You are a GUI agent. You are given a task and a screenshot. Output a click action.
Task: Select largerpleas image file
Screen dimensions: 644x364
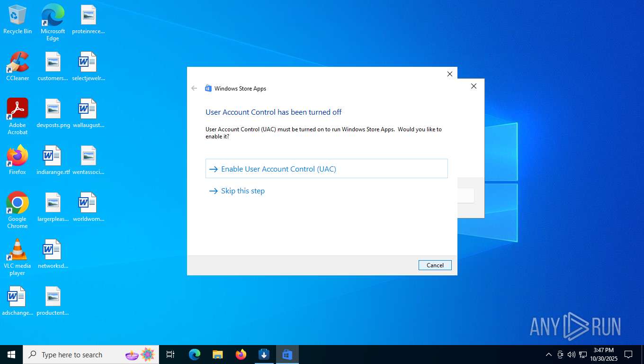(53, 207)
